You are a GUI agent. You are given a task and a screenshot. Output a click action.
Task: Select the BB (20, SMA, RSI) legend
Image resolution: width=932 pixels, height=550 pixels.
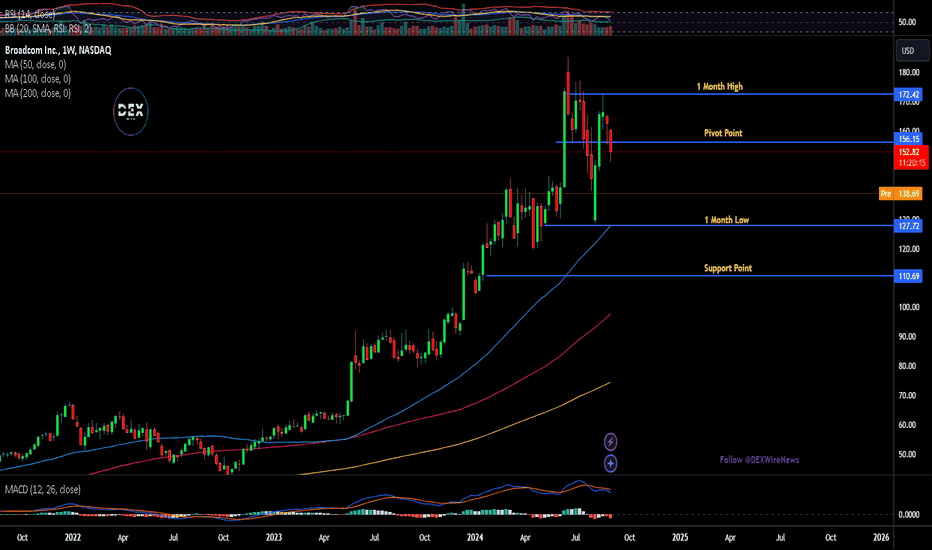point(48,28)
